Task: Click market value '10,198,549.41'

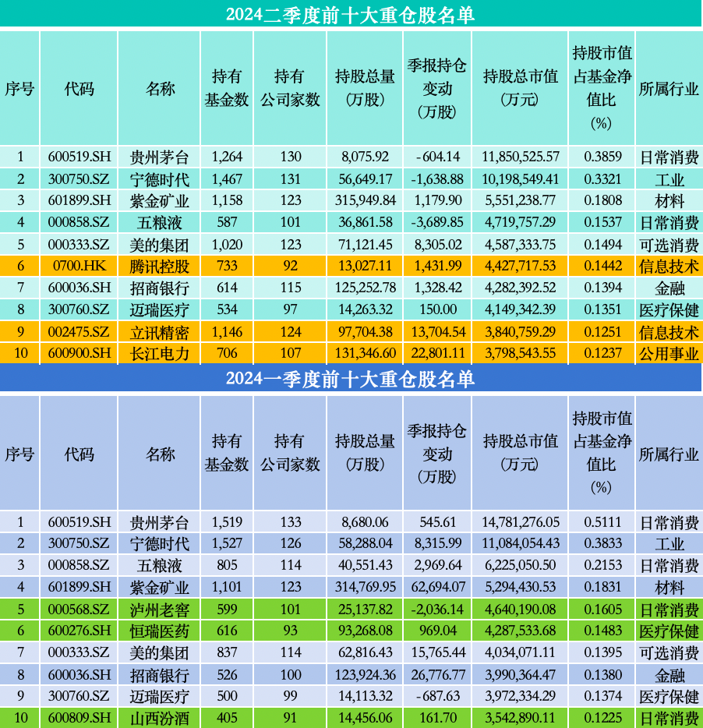Action: pyautogui.click(x=521, y=179)
